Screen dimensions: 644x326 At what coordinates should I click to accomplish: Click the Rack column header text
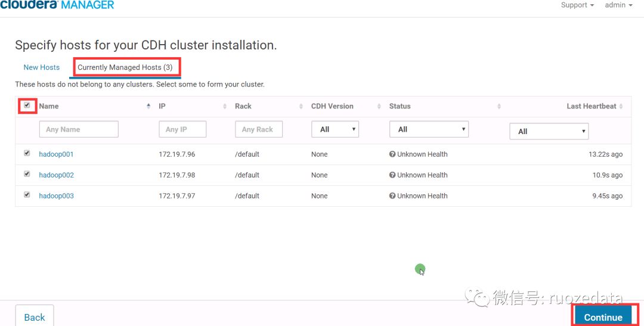click(x=243, y=106)
